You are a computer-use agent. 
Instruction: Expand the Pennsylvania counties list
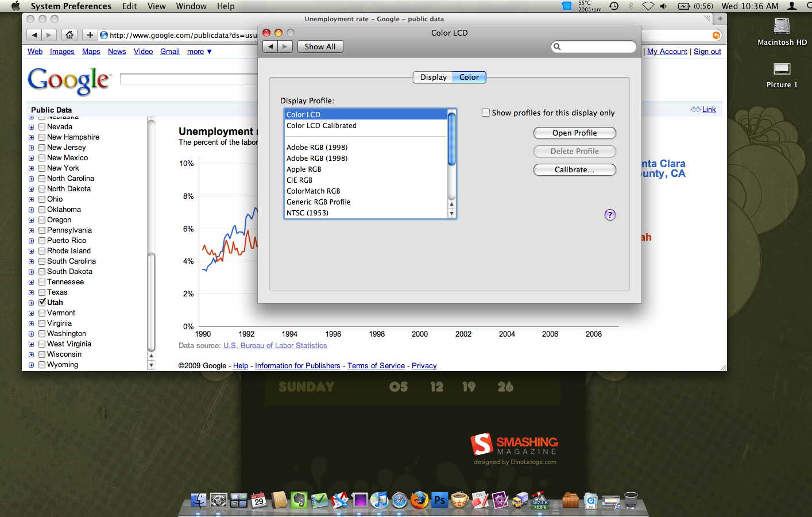[x=31, y=230]
